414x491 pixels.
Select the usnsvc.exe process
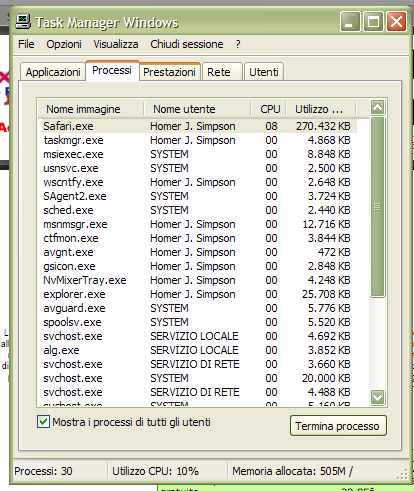click(199, 168)
